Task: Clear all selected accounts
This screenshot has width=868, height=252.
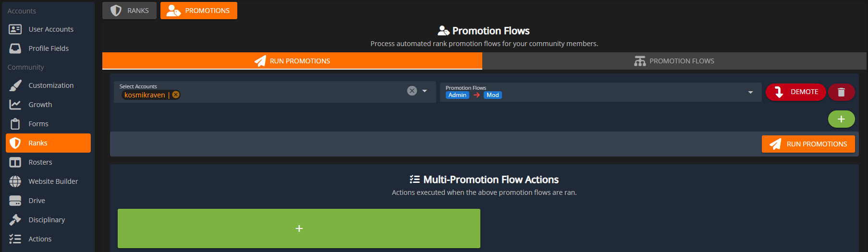Action: point(412,91)
